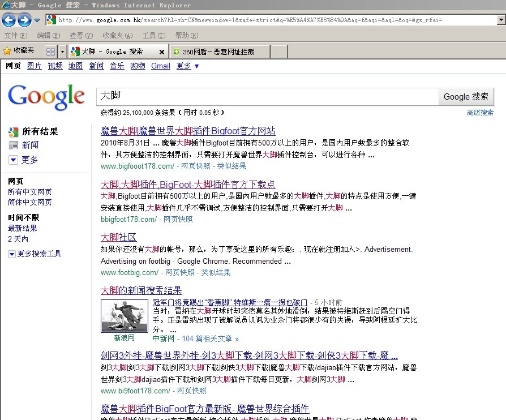Open the 查看(V) menu
The image size is (506, 420).
click(82, 36)
